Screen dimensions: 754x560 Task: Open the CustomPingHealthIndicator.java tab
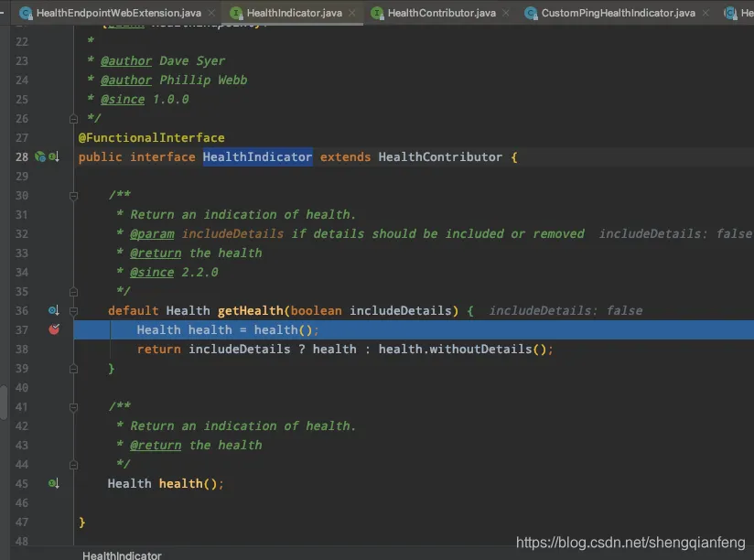[x=618, y=13]
